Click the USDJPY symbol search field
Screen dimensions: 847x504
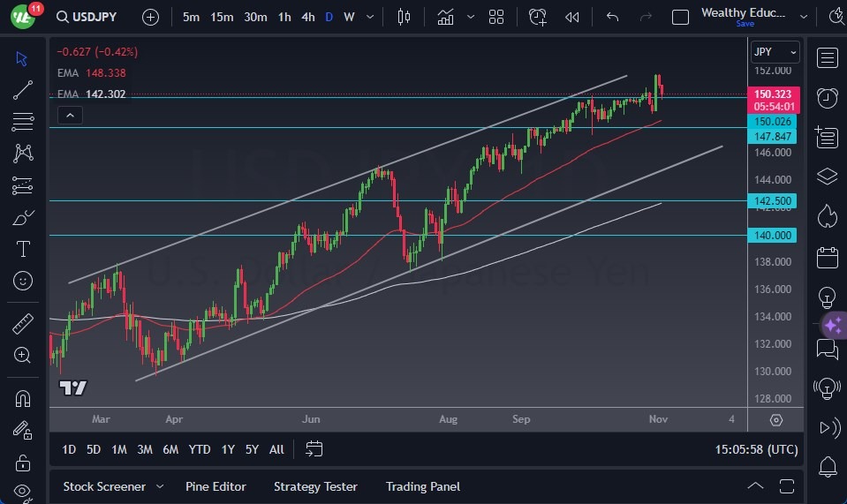tap(88, 17)
